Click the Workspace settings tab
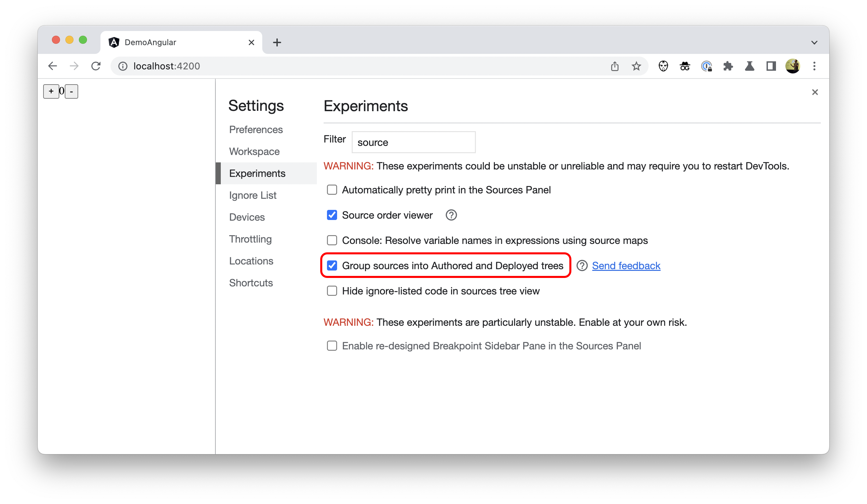Image resolution: width=867 pixels, height=504 pixels. pos(254,151)
